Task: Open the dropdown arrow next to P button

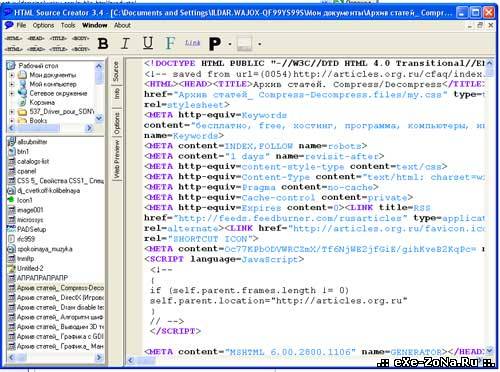Action: (230, 44)
